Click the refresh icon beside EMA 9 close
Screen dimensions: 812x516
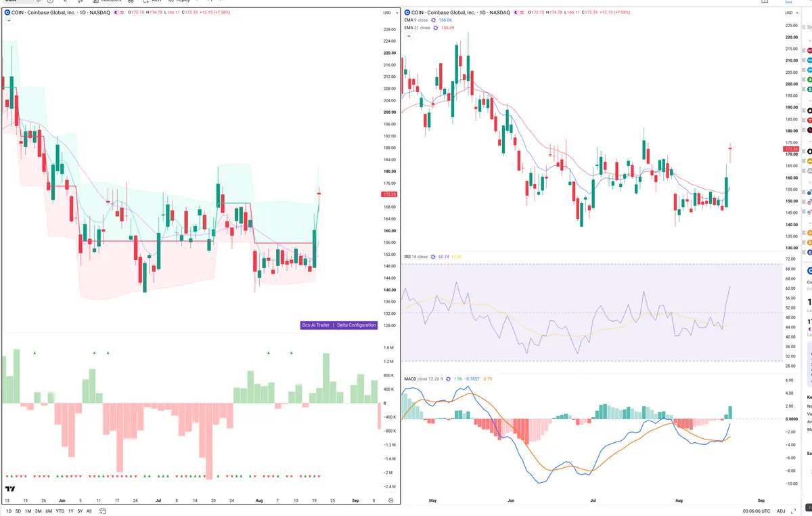click(x=433, y=20)
